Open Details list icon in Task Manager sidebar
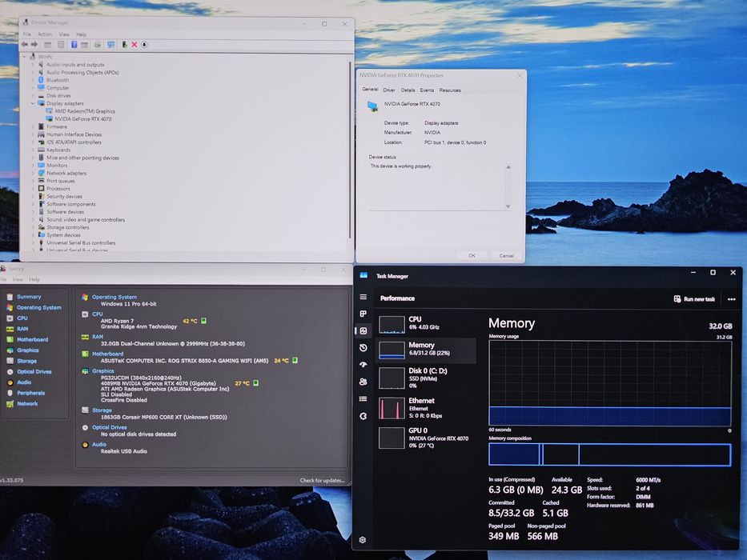The image size is (747, 560). point(363,398)
